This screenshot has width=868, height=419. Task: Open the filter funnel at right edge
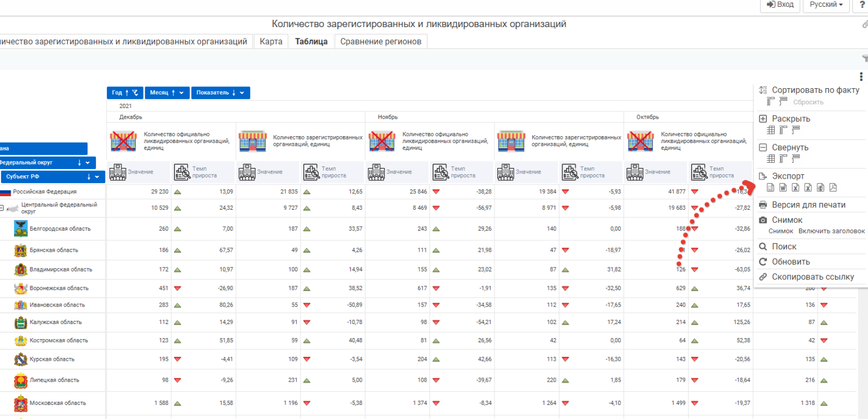[x=865, y=58]
